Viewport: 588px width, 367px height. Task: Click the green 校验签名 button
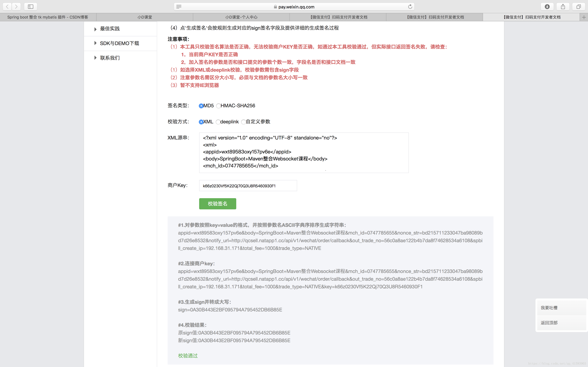point(218,204)
